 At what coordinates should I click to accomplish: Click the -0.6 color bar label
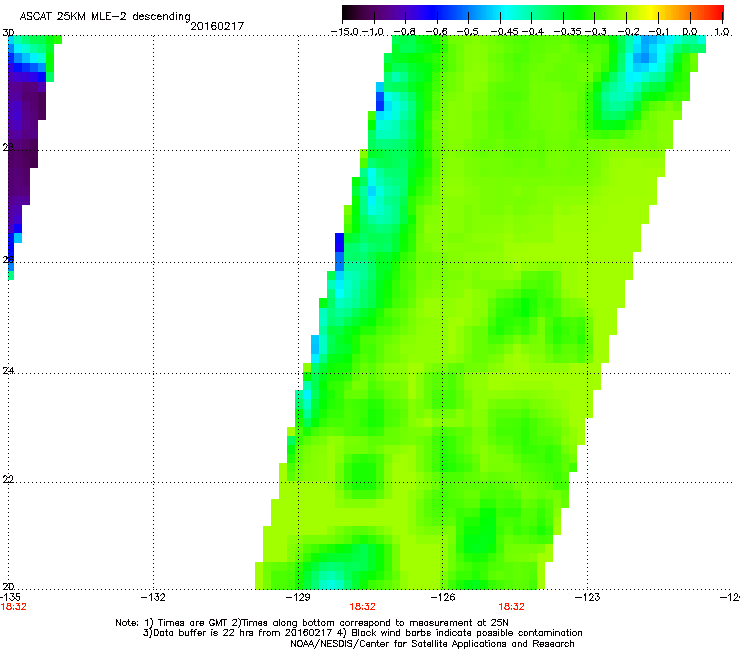point(437,32)
